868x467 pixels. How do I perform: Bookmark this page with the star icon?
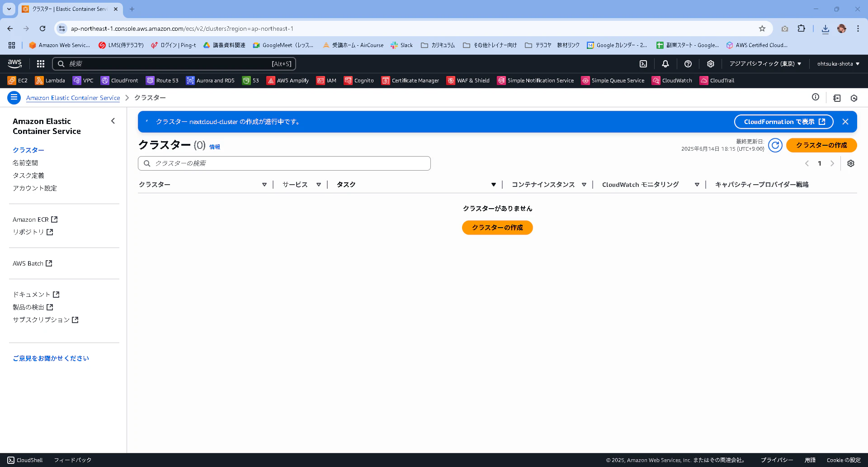pos(762,29)
